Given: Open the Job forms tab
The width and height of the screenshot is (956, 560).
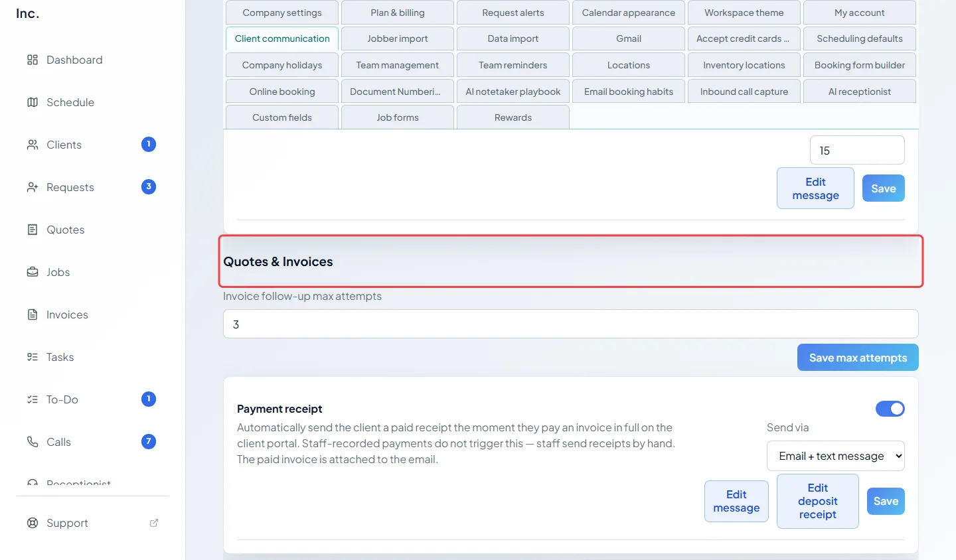Looking at the screenshot, I should [398, 117].
